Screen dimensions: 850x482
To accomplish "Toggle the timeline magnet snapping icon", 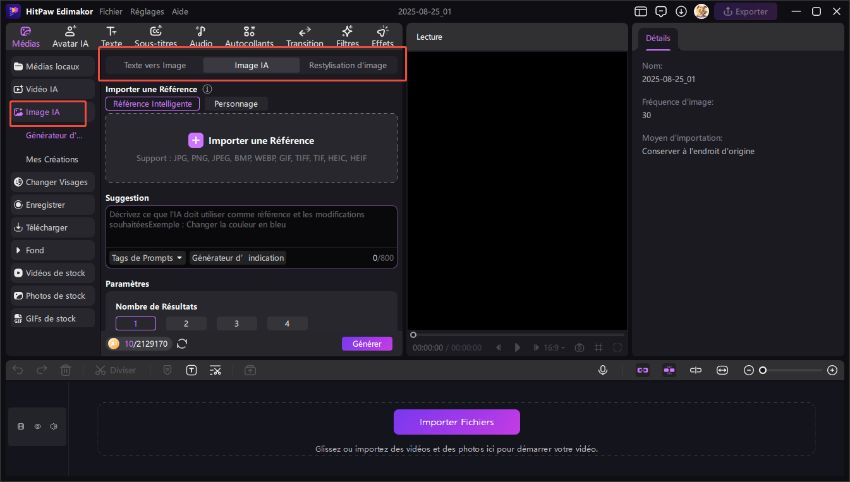I will 669,370.
